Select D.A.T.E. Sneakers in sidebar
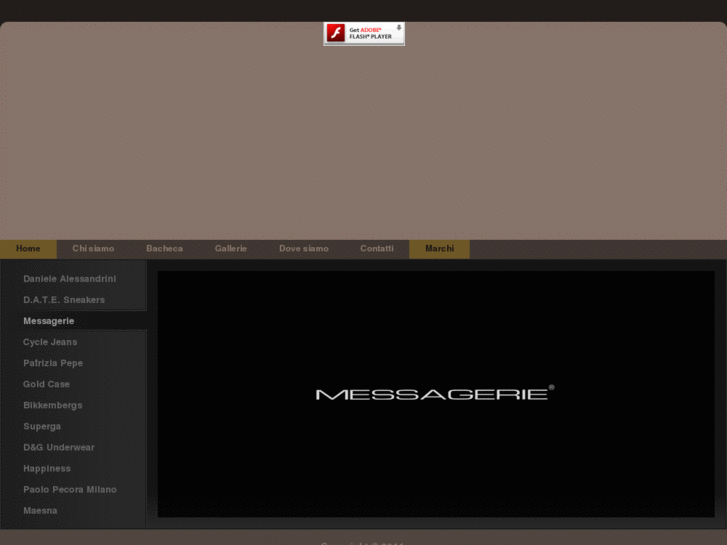This screenshot has height=545, width=727. point(64,300)
